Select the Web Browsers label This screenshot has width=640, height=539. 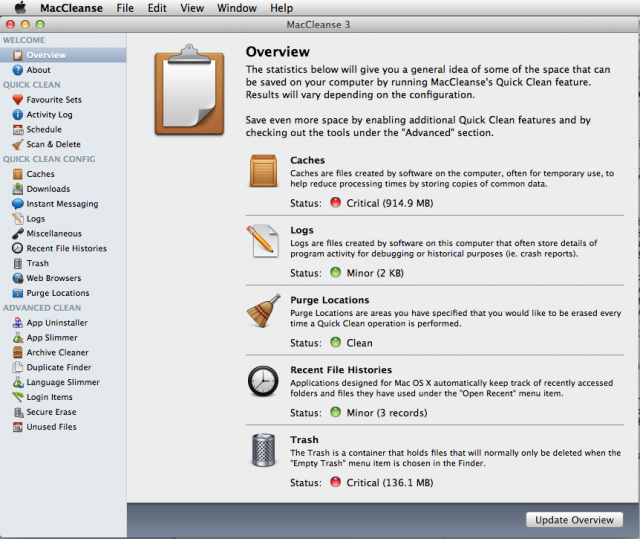pos(54,278)
